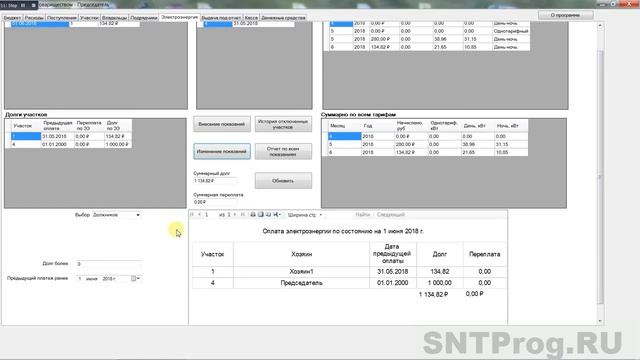The image size is (640, 360).
Task: Click 'Переплата по ЭЭ' column header
Action: [x=89, y=125]
